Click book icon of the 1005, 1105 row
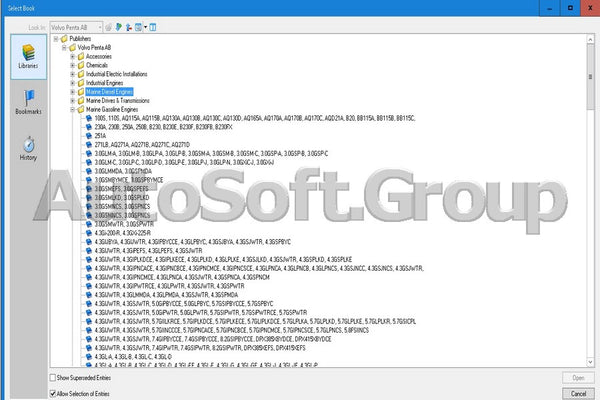The image size is (600, 400). coord(89,118)
